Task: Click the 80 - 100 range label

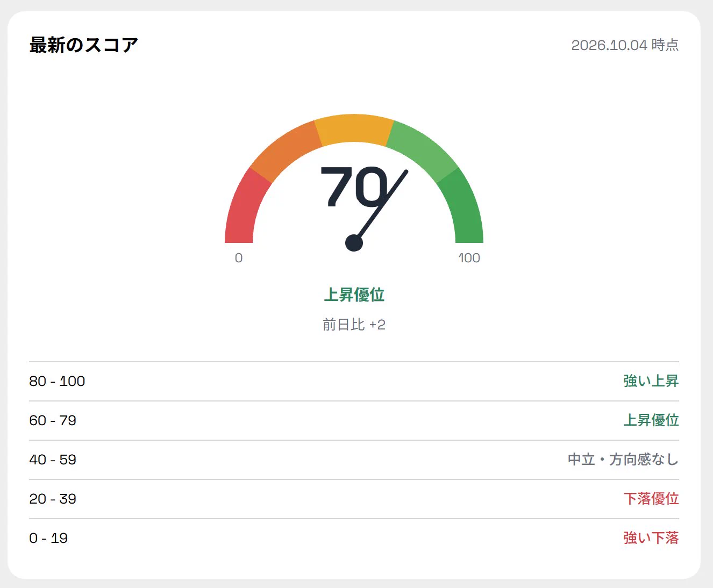Action: 57,381
